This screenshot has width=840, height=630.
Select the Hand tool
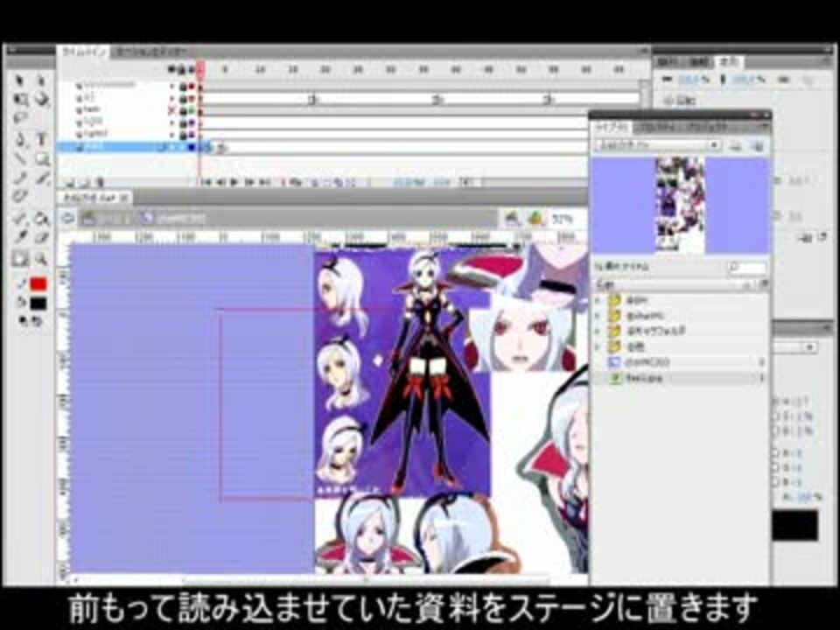[20, 259]
